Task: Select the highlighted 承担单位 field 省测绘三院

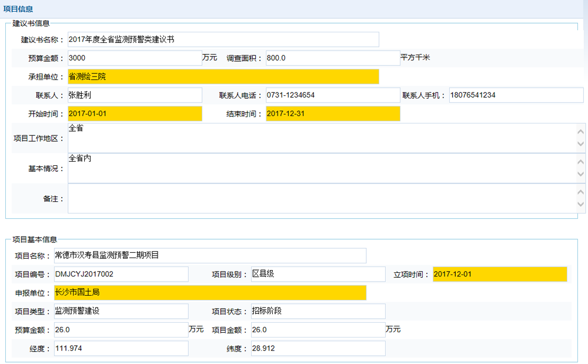Action: click(x=223, y=76)
